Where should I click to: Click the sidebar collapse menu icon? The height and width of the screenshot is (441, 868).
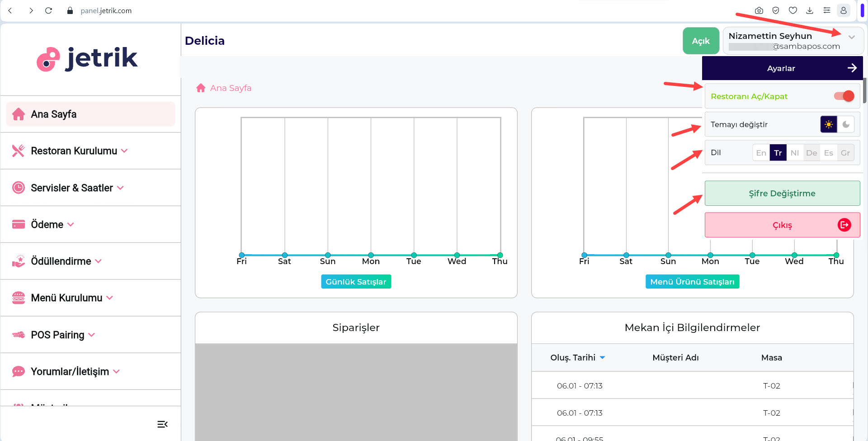[x=162, y=424]
